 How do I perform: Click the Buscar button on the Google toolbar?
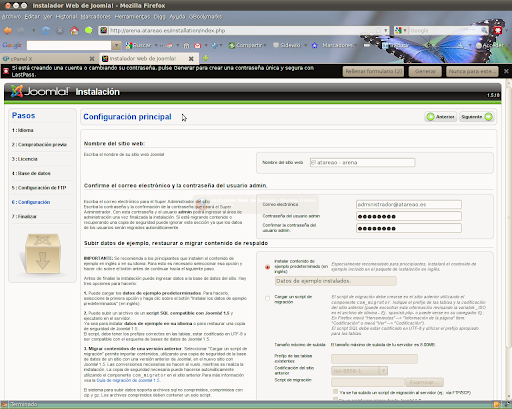[139, 45]
